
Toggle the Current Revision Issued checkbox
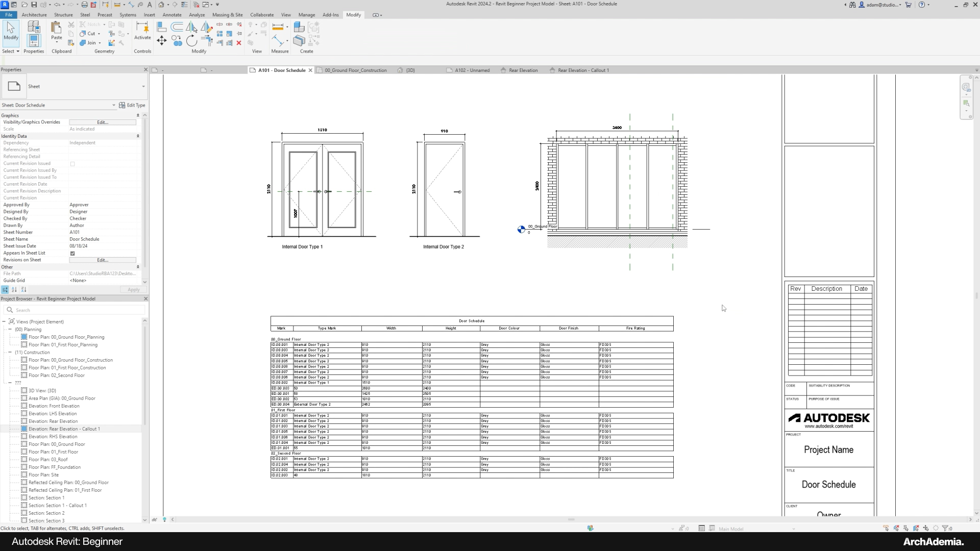point(72,164)
